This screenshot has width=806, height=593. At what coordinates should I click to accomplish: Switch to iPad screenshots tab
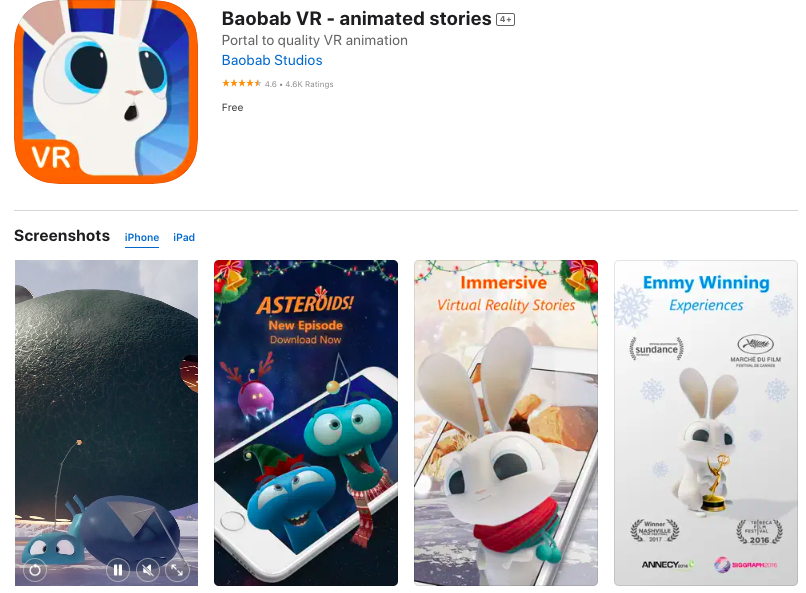coord(184,237)
